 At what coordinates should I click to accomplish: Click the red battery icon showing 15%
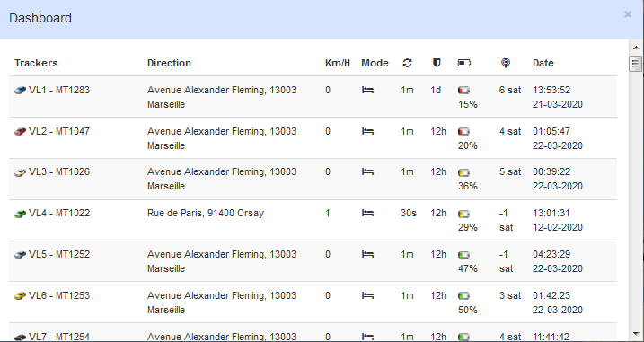click(463, 91)
